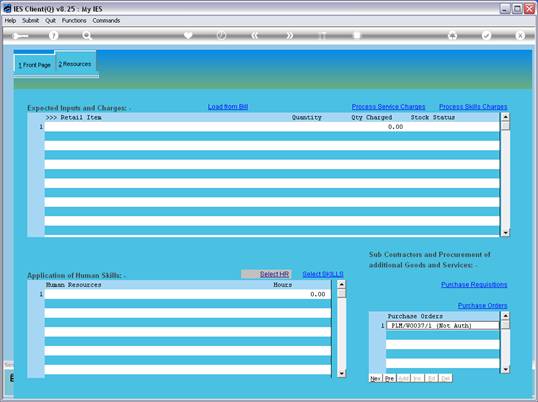Switch to the 2 Resources tab

75,64
